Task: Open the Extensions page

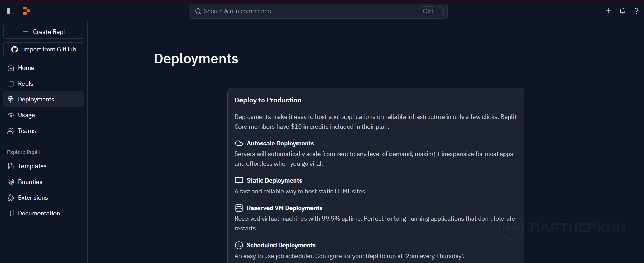Action: (33, 198)
